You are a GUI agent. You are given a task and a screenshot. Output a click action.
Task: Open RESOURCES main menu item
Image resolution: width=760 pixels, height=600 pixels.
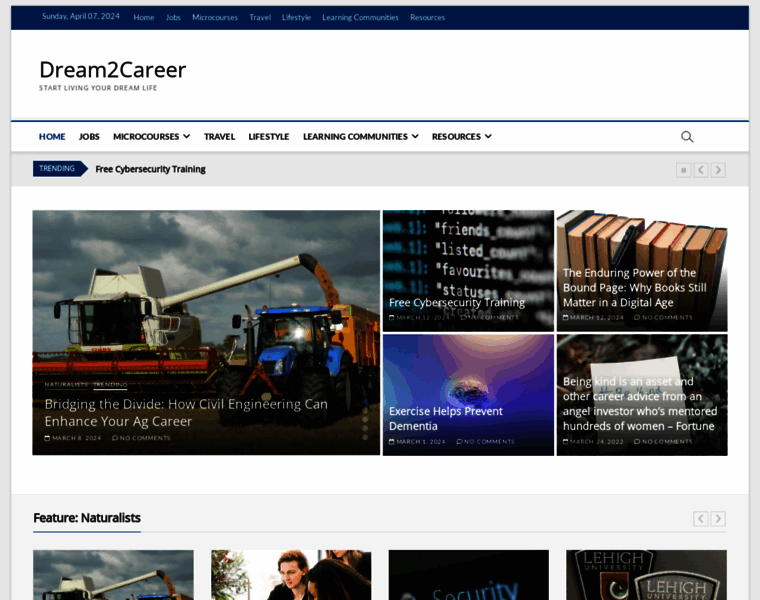(456, 137)
